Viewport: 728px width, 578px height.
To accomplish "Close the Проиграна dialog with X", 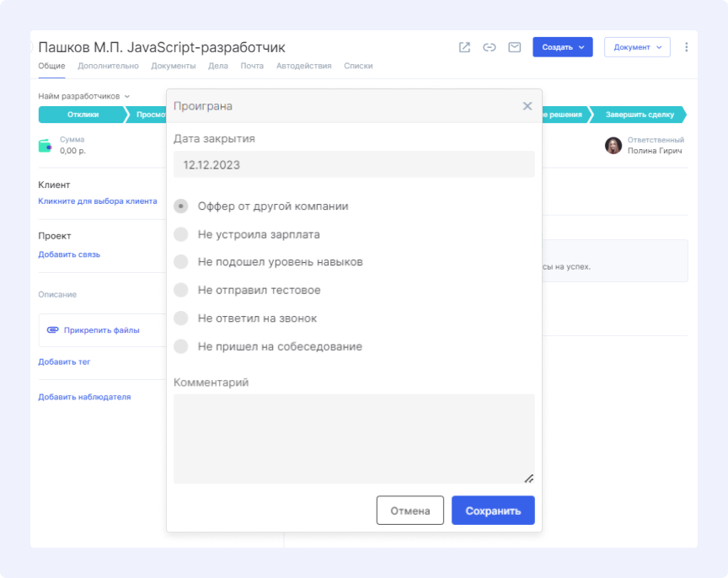I will 527,106.
